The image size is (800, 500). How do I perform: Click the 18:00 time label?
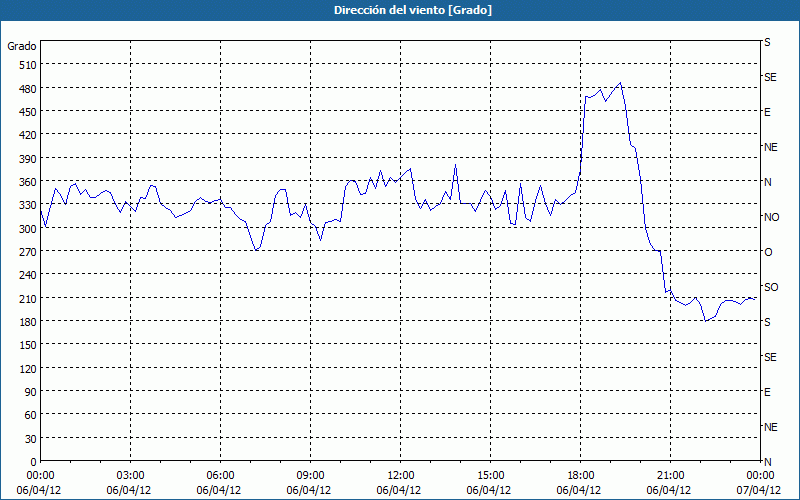pos(581,476)
